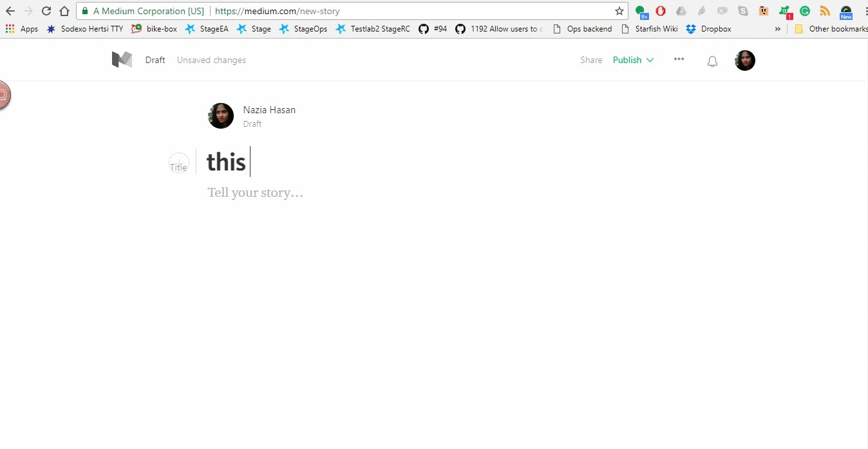Click 'A Medium Corporation [US]' certificate label

[x=149, y=11]
